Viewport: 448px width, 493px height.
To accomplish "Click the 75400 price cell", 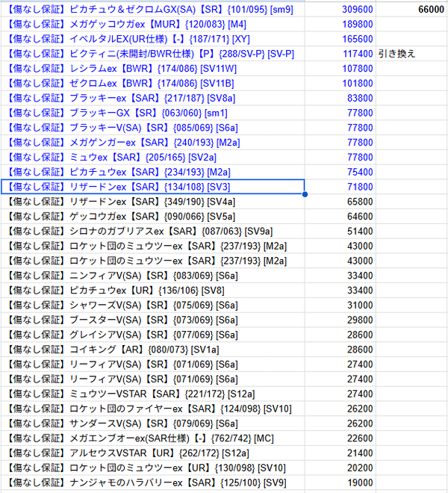I will coord(340,172).
